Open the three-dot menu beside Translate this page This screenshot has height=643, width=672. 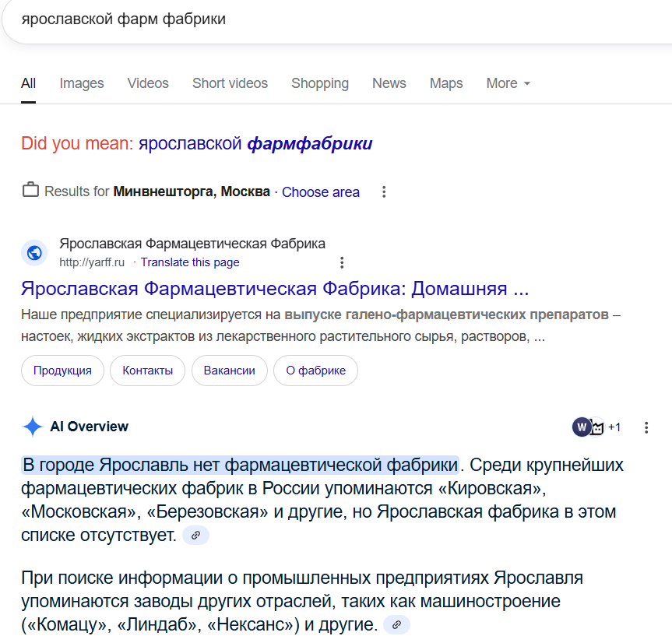pyautogui.click(x=342, y=262)
